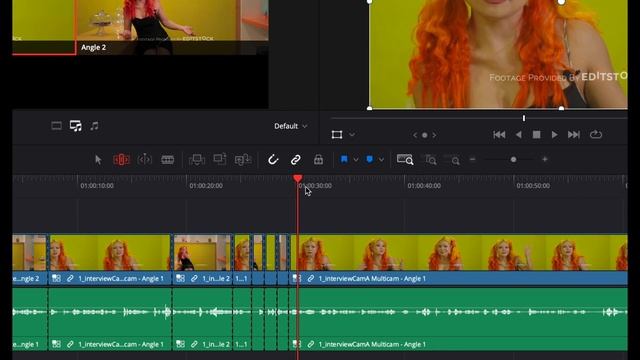Viewport: 640px width, 360px height.
Task: Select long audio clip 1_interviewCamA Multicam - Angle 1
Action: pyautogui.click(x=458, y=319)
